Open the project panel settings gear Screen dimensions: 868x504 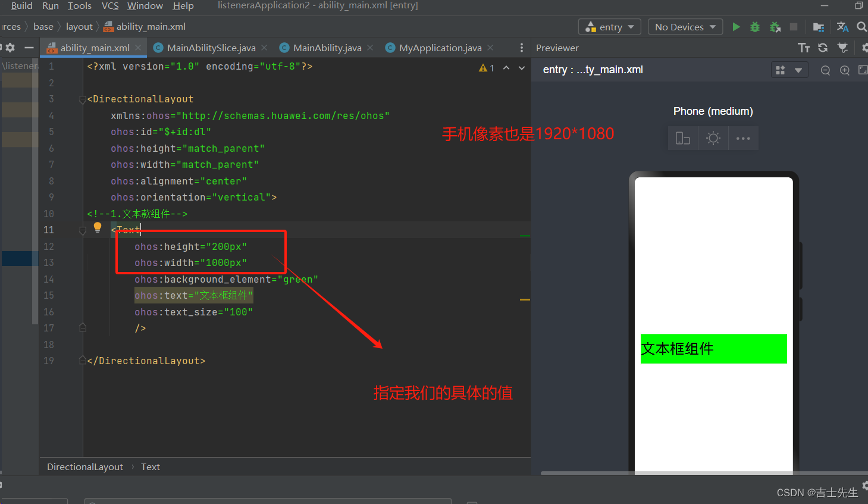tap(10, 48)
